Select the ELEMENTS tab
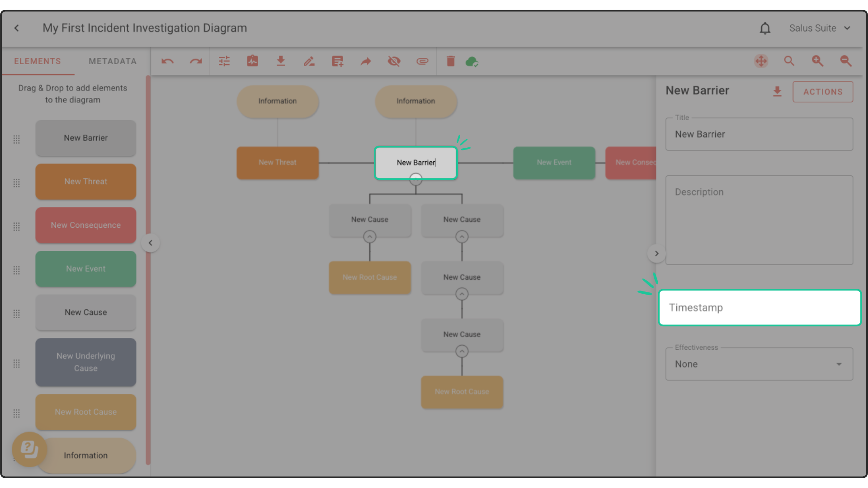868x488 pixels. [38, 61]
